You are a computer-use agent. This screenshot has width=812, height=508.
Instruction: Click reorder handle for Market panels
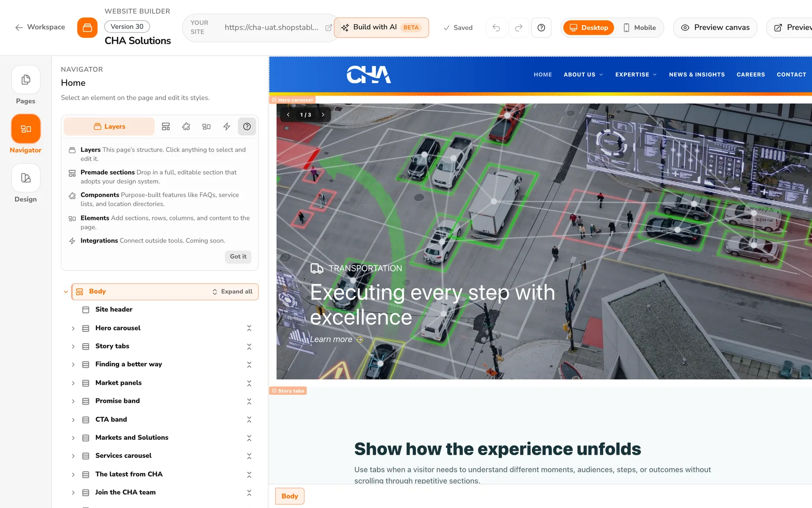tap(249, 383)
